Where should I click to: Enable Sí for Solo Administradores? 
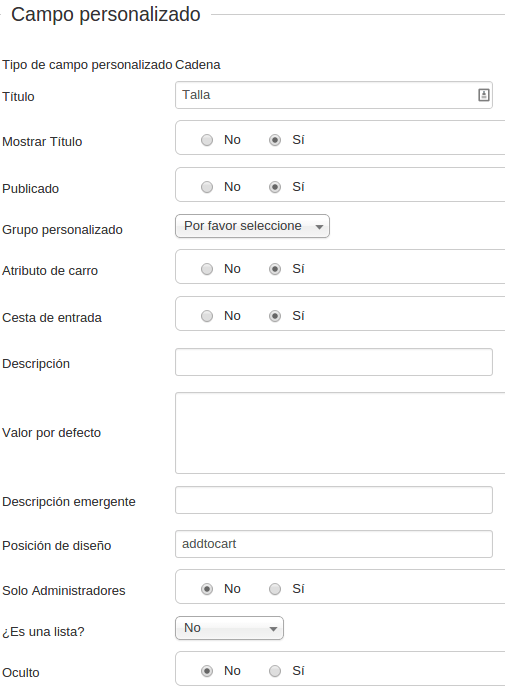tap(275, 589)
